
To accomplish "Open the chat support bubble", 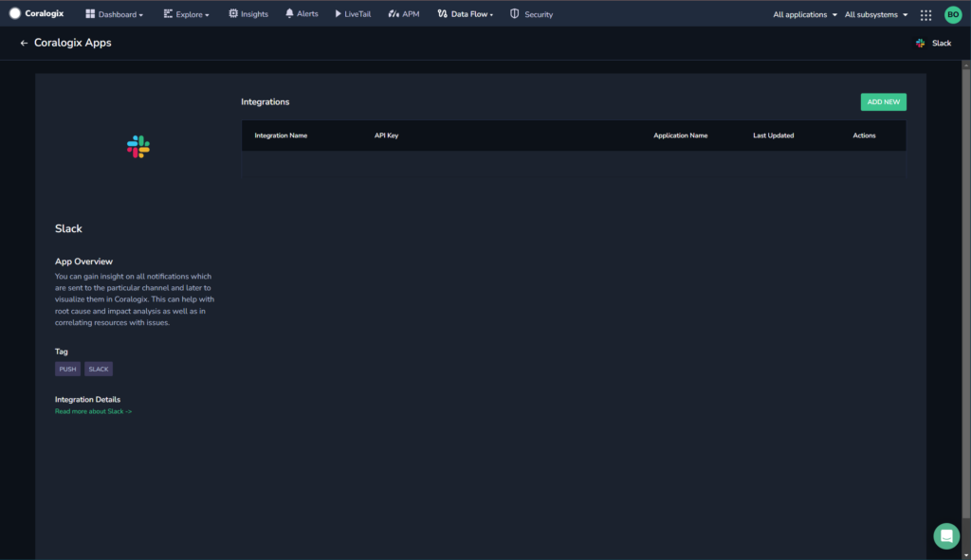I will (x=946, y=536).
